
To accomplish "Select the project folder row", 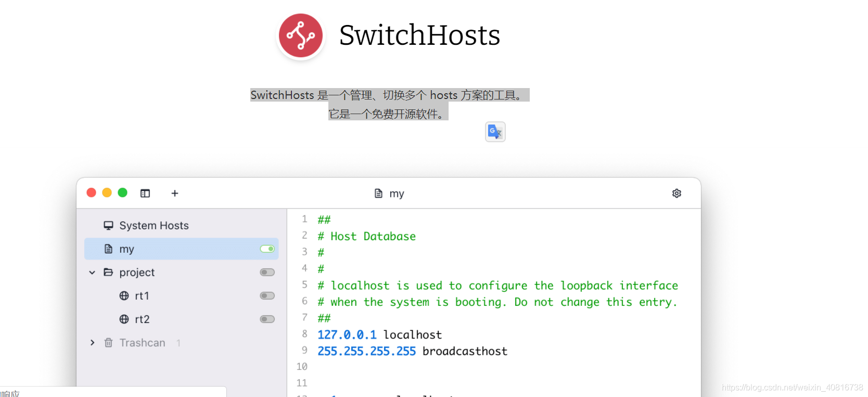I will (182, 272).
